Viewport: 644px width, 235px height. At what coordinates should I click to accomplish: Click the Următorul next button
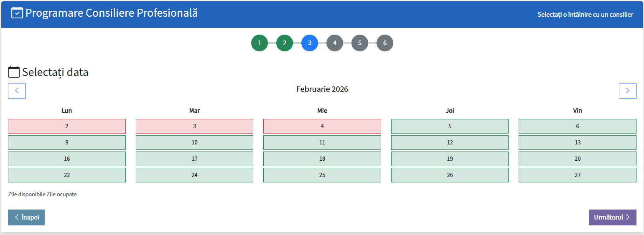612,217
